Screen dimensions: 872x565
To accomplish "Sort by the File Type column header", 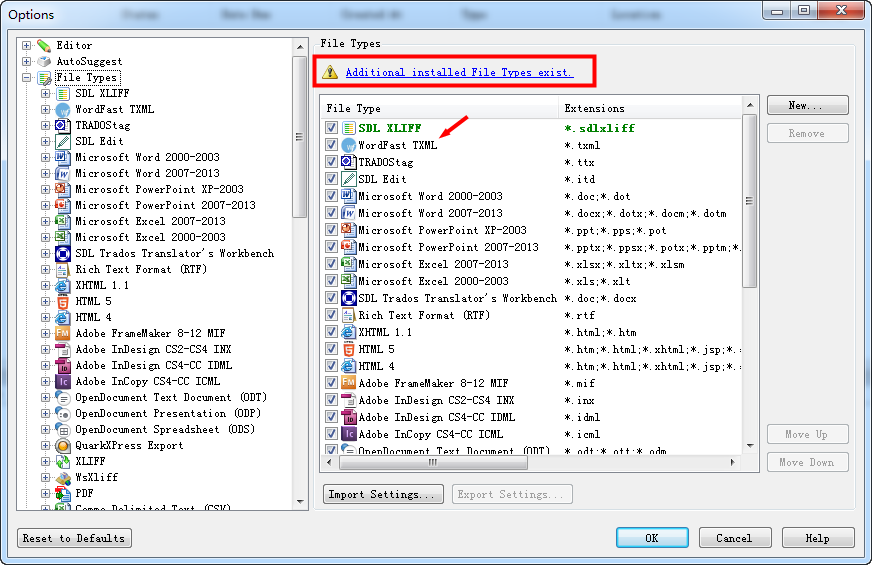I will 440,108.
